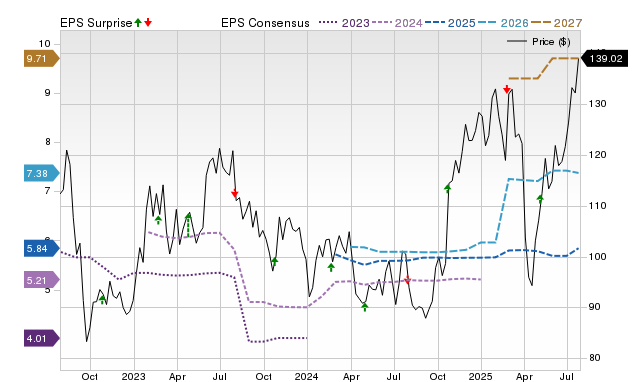Screen dimensions: 640x382
Task: Select the 2025 EPS consensus legend entry
Action: [450, 23]
